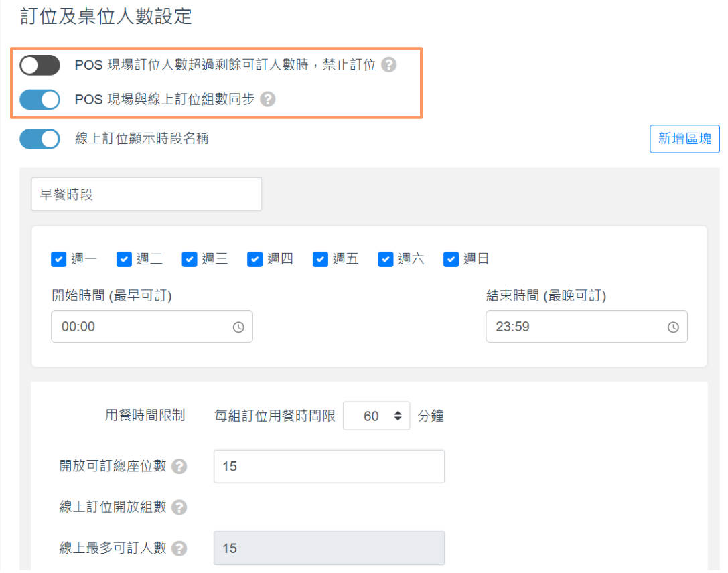This screenshot has height=573, width=728.
Task: Turn off 線上訂位顯示時段名稱 switch
Action: pyautogui.click(x=40, y=139)
